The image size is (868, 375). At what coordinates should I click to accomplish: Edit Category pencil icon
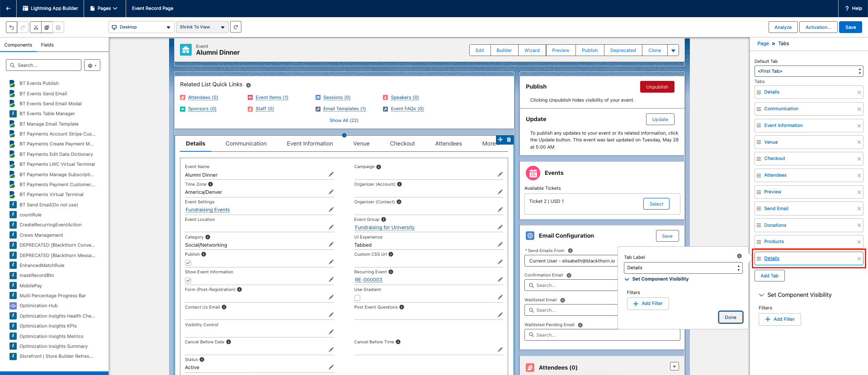pos(331,244)
